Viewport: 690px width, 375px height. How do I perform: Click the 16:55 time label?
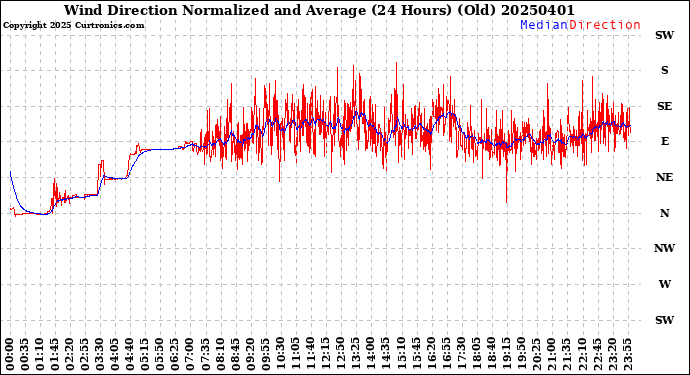(446, 354)
